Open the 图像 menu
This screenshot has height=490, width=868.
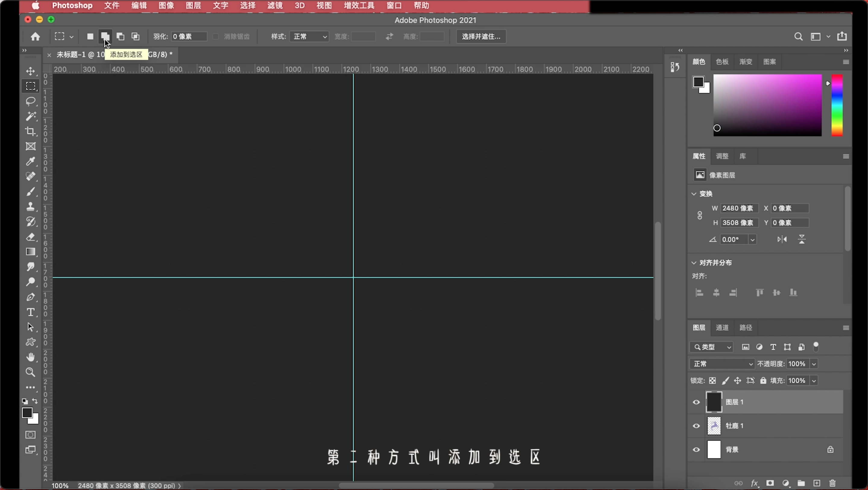tap(166, 5)
